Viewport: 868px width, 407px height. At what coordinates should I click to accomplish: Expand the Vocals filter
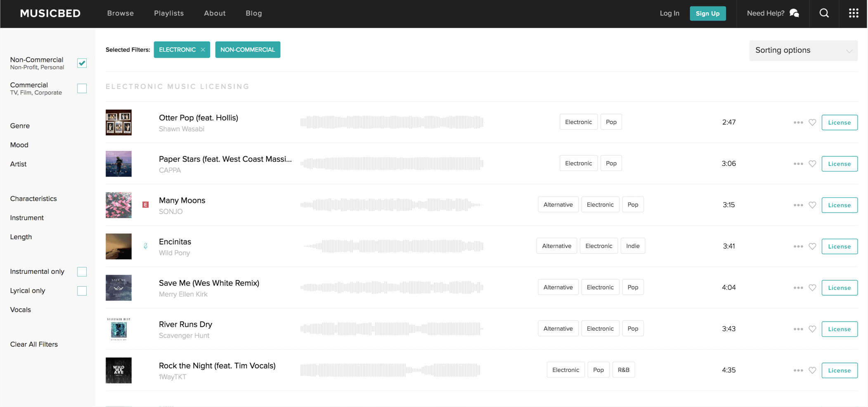(x=20, y=309)
